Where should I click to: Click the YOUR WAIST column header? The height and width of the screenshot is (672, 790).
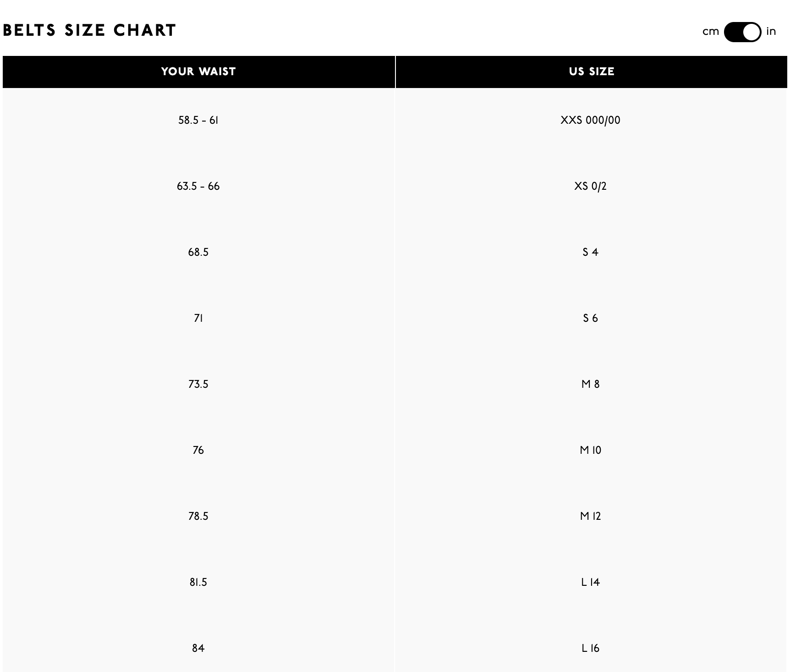pos(198,72)
